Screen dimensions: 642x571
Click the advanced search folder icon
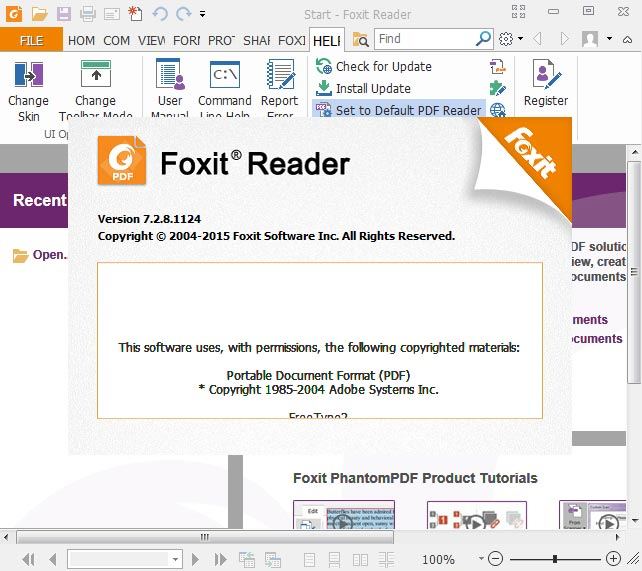[x=360, y=40]
